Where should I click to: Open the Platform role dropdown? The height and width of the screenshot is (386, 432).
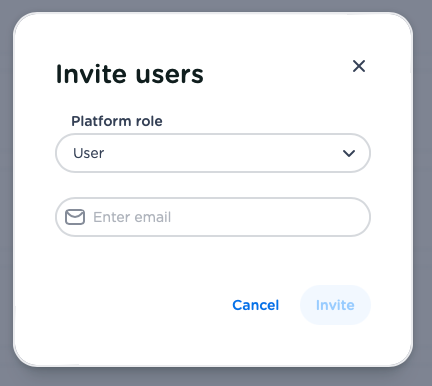click(213, 153)
